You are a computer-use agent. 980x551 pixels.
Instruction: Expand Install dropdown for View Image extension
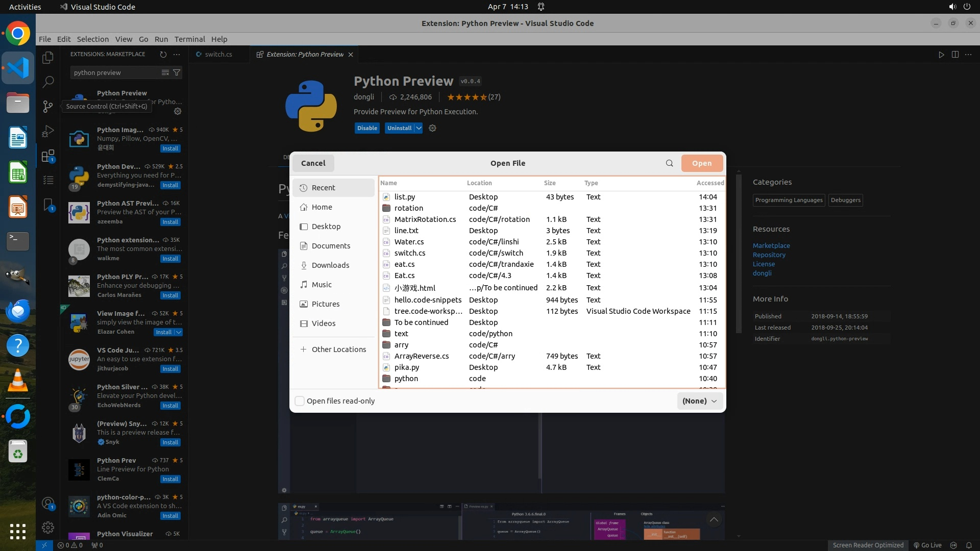tap(179, 332)
